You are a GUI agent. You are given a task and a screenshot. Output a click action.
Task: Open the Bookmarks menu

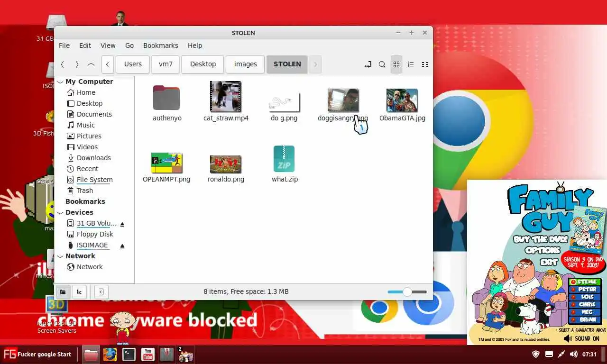tap(161, 45)
